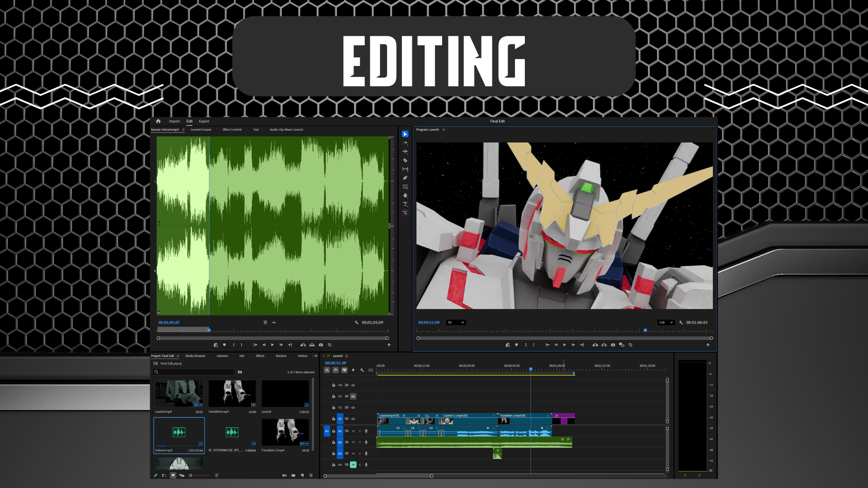
Task: Open the Import workspace tab
Action: [175, 121]
